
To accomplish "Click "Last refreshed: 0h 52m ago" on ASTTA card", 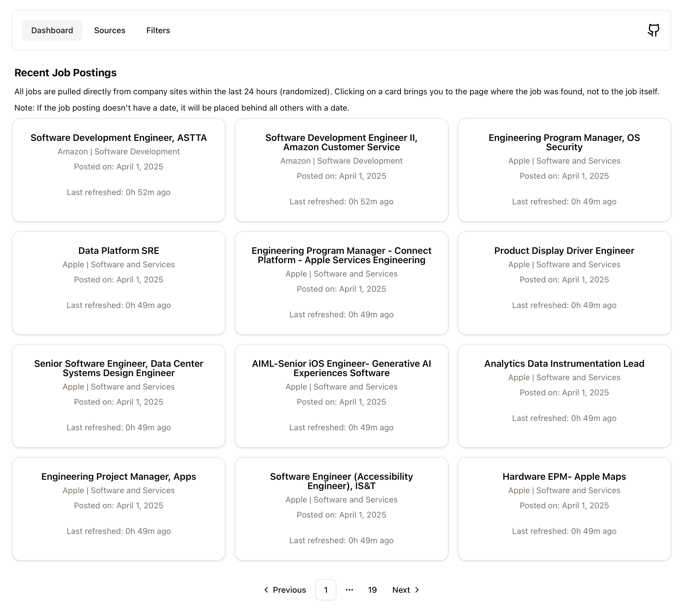I will 119,192.
